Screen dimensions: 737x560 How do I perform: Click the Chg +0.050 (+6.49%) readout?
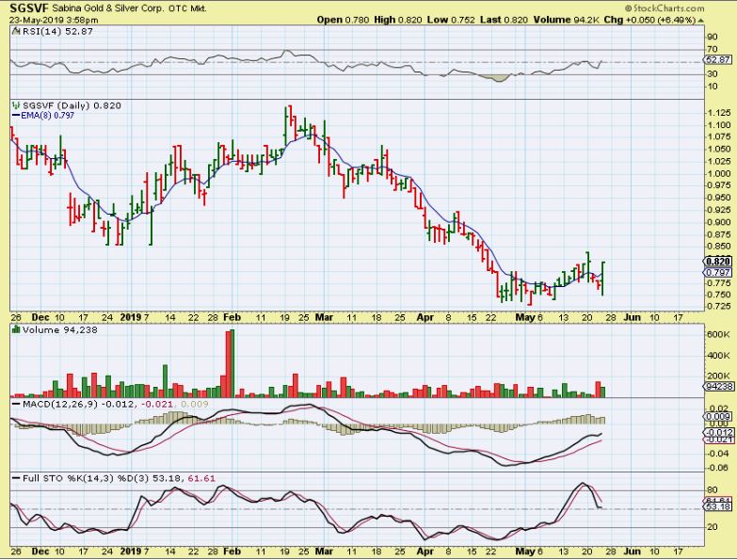pos(683,19)
